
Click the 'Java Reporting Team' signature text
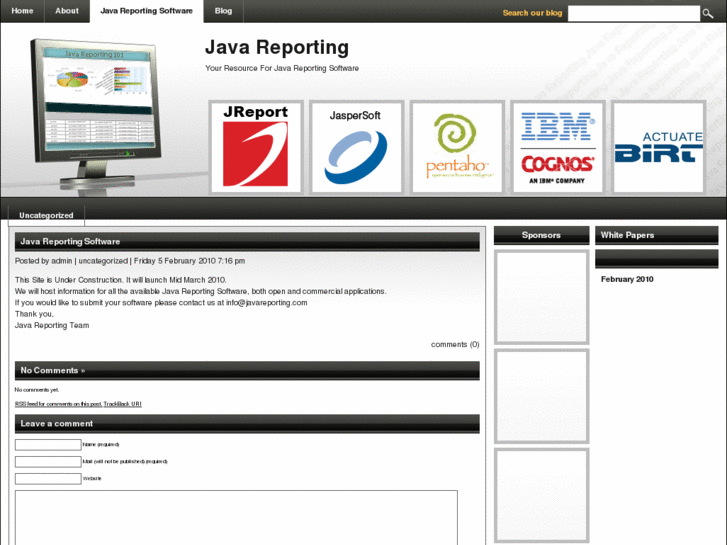(x=52, y=325)
